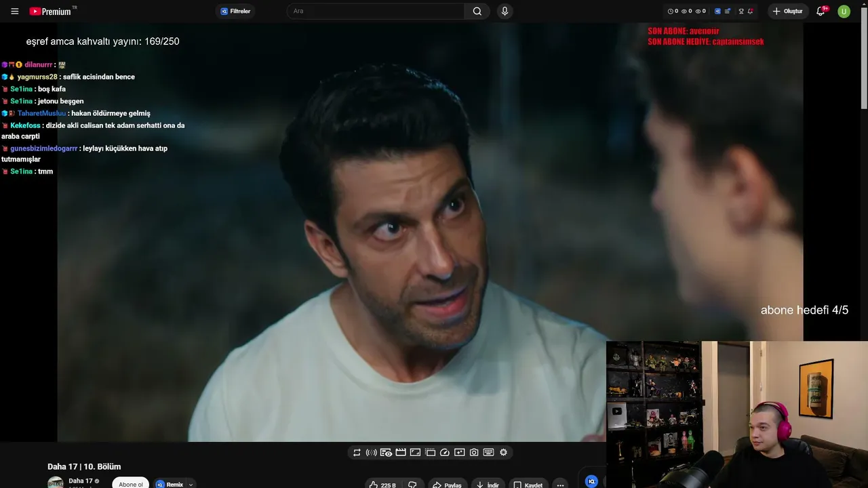868x488 pixels.
Task: Dislike the video
Action: (412, 484)
